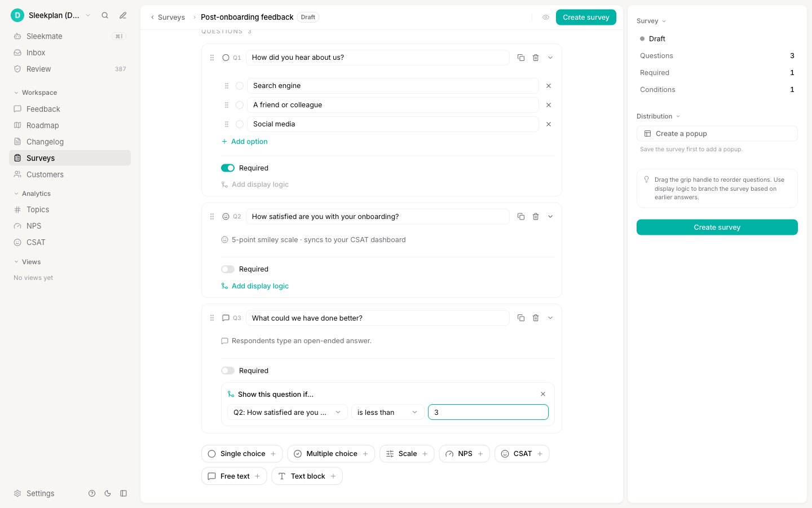812x508 pixels.
Task: Click the Q3 title field What could we have done better
Action: [378, 318]
